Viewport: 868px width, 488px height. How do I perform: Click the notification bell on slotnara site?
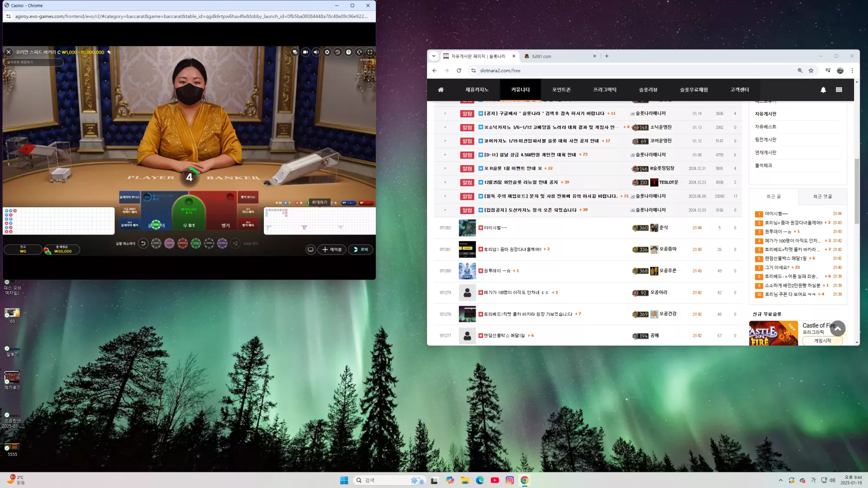point(823,90)
